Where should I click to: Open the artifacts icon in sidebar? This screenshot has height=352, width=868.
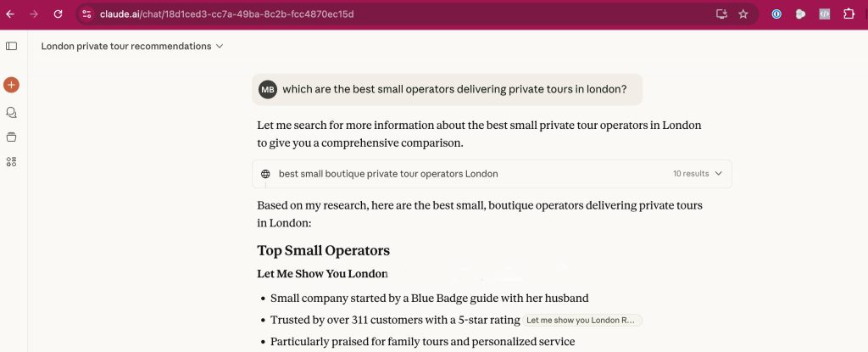coord(11,161)
